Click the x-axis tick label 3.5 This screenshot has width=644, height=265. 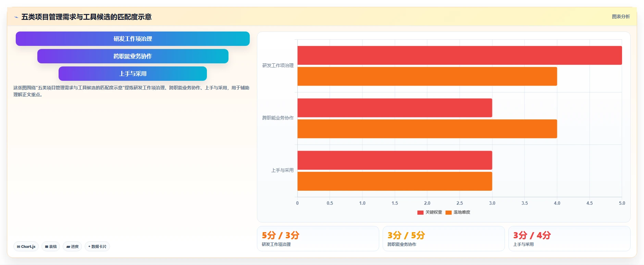coord(524,203)
